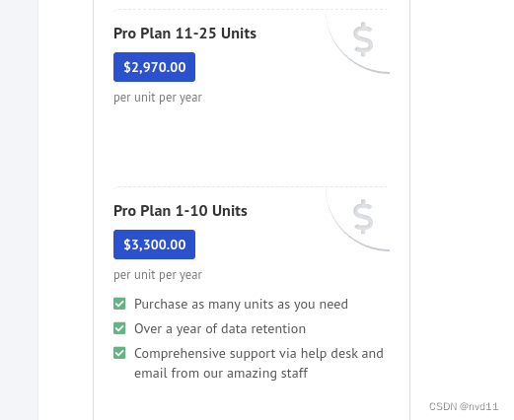Viewport: 514px width, 420px height.
Task: Click the check beside 'Comprehensive support via help desk'
Action: coord(119,353)
